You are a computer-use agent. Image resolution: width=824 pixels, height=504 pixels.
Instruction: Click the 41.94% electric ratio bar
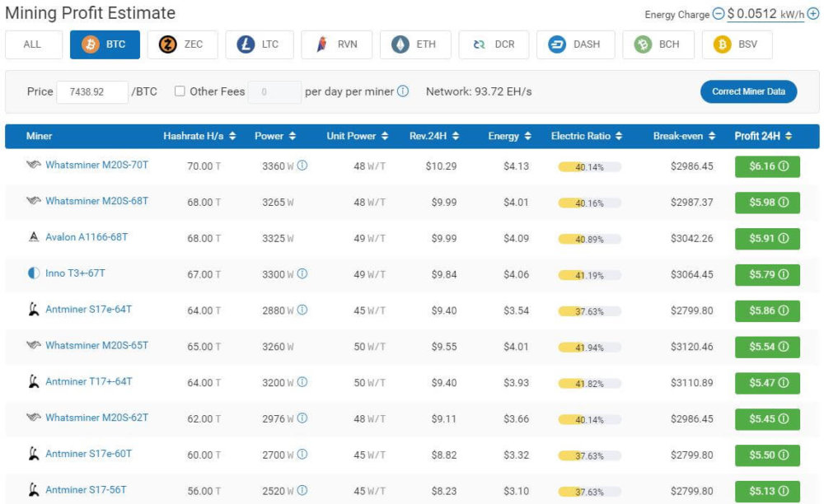coord(590,348)
